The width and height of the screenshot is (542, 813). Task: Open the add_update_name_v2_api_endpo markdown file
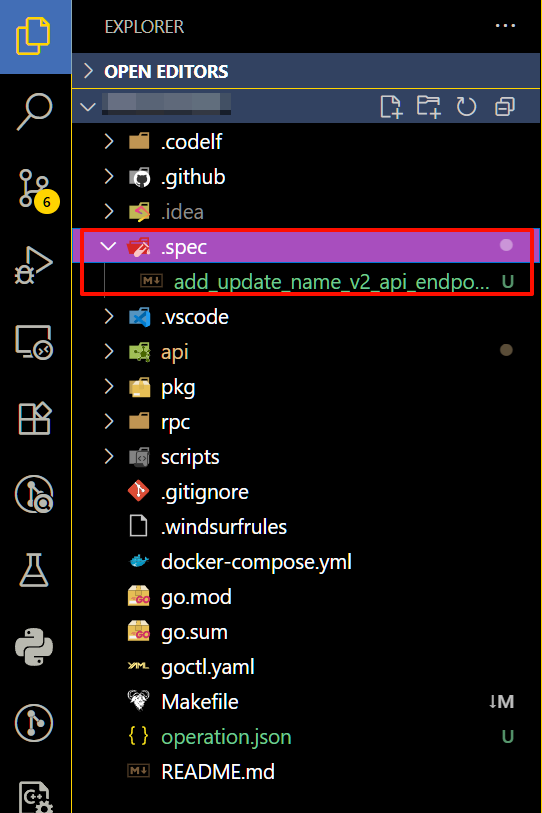coord(331,282)
